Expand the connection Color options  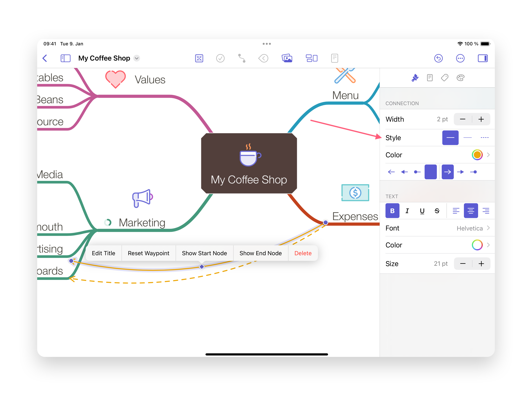click(x=488, y=155)
